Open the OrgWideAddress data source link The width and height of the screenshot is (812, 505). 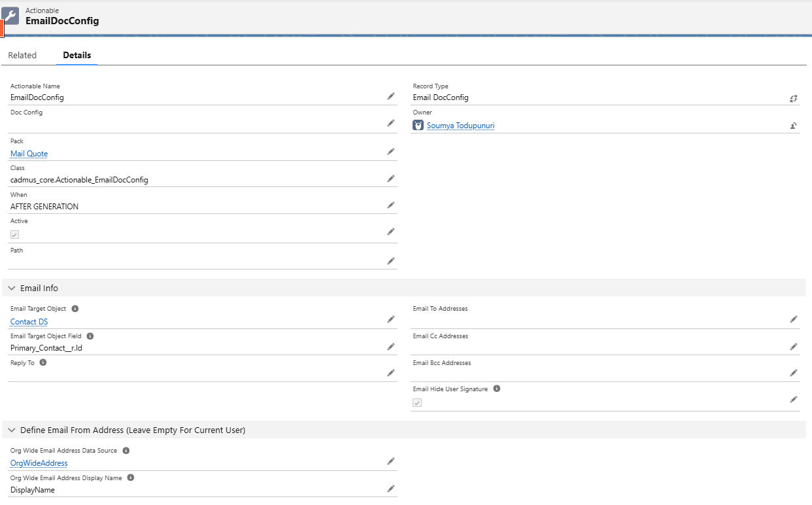39,463
